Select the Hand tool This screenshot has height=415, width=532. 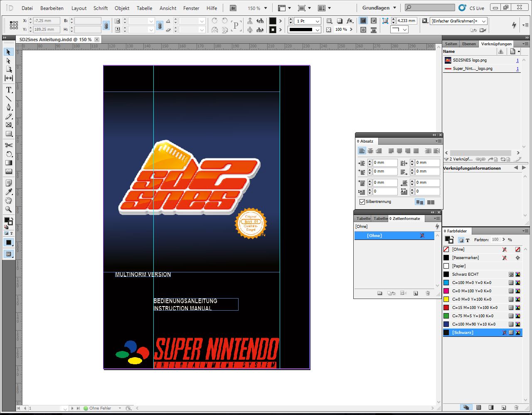click(8, 200)
